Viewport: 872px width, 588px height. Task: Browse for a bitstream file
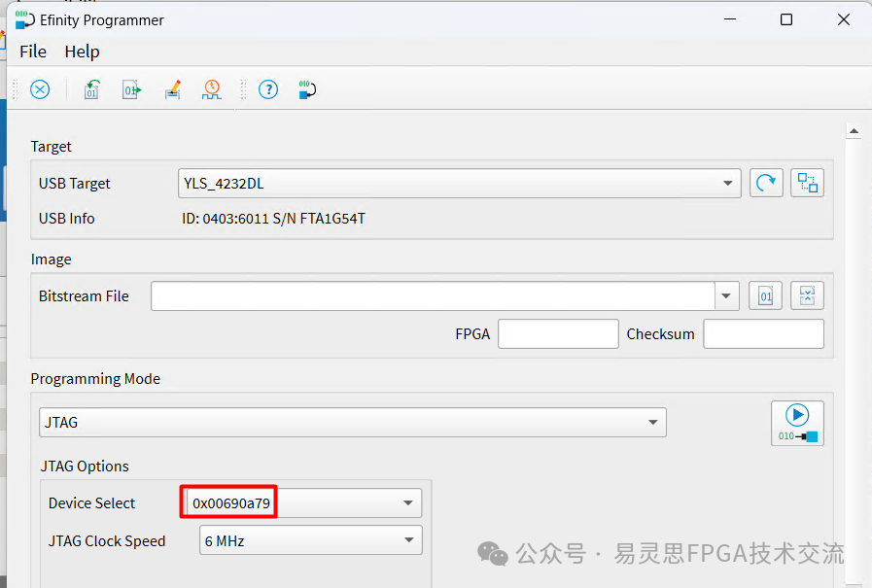pos(765,295)
